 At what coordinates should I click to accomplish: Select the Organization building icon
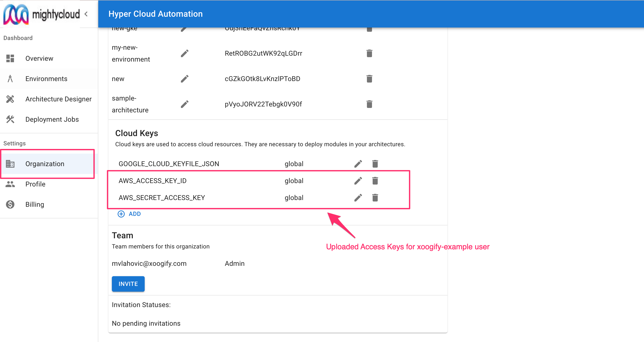[x=10, y=164]
